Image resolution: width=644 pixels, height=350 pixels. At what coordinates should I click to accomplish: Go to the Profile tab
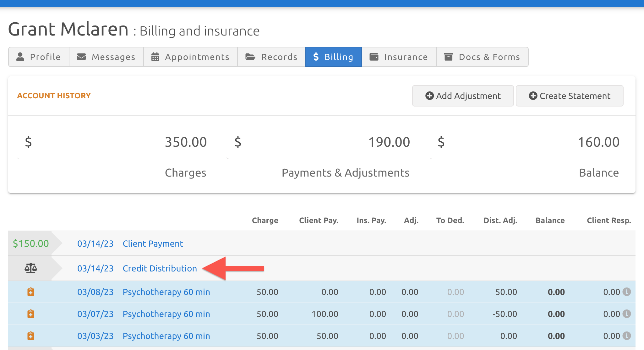pyautogui.click(x=38, y=57)
